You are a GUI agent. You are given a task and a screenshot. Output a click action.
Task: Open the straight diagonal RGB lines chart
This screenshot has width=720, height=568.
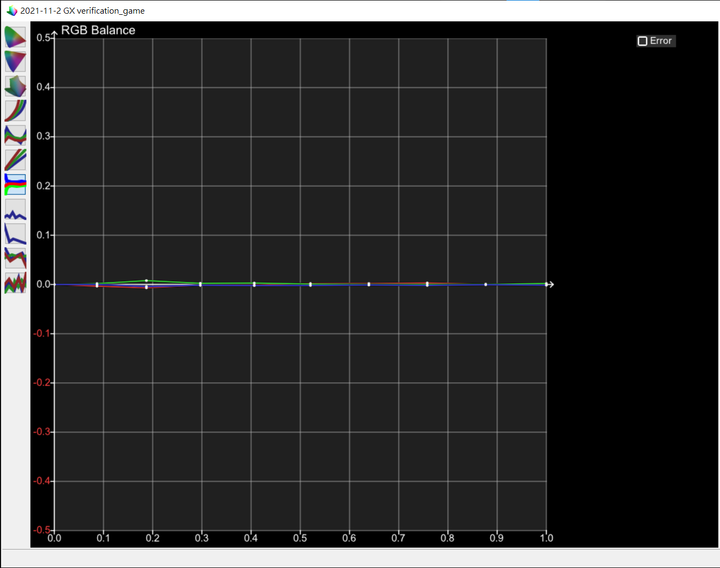coord(15,160)
